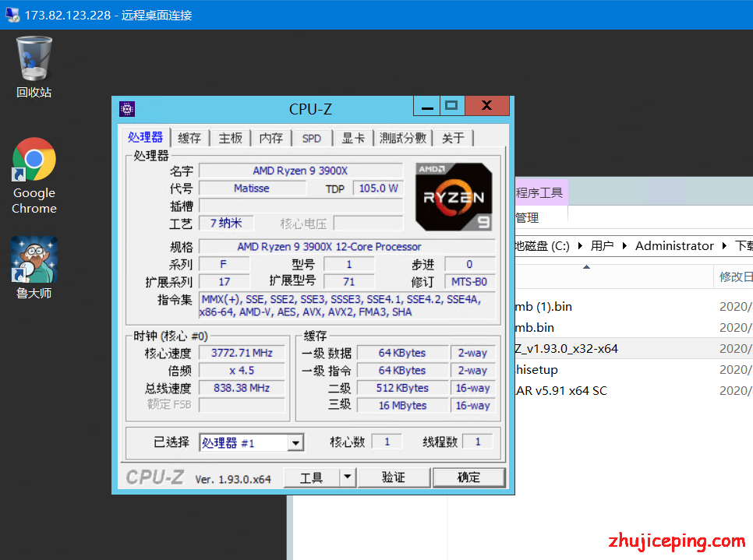Click the L2 cache 512 KBytes value

pos(402,388)
